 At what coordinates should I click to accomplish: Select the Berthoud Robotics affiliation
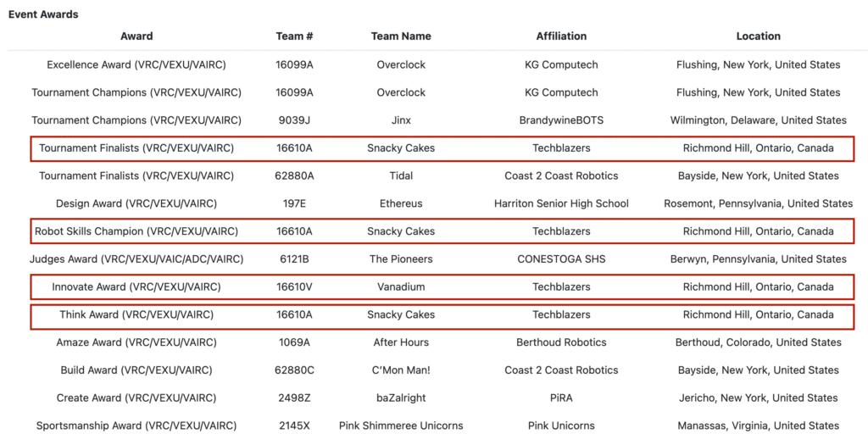561,342
